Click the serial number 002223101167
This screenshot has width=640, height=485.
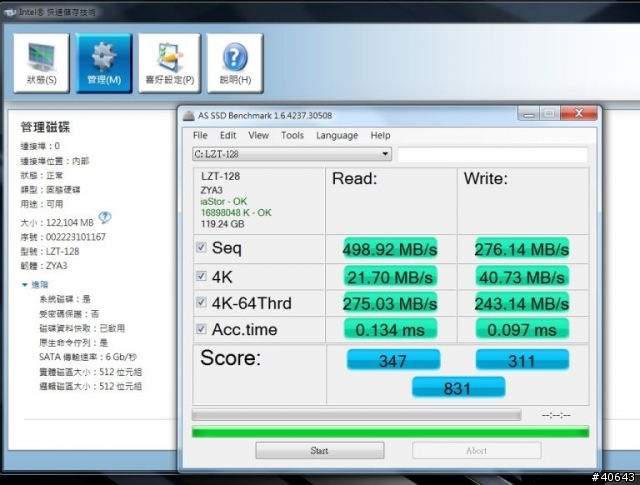point(76,237)
